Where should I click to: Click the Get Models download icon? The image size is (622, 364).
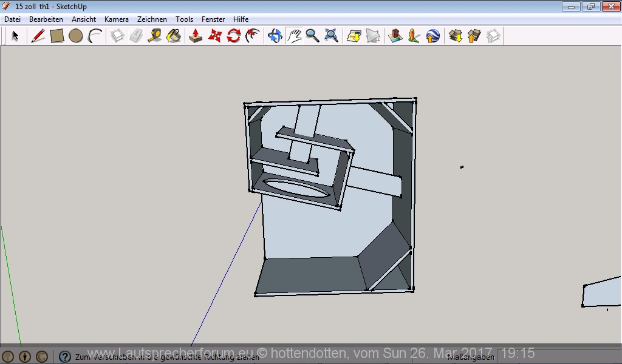tap(456, 36)
